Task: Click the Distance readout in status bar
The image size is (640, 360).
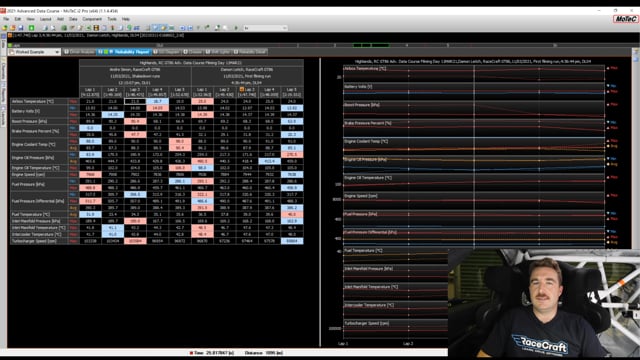Action: coord(264,353)
